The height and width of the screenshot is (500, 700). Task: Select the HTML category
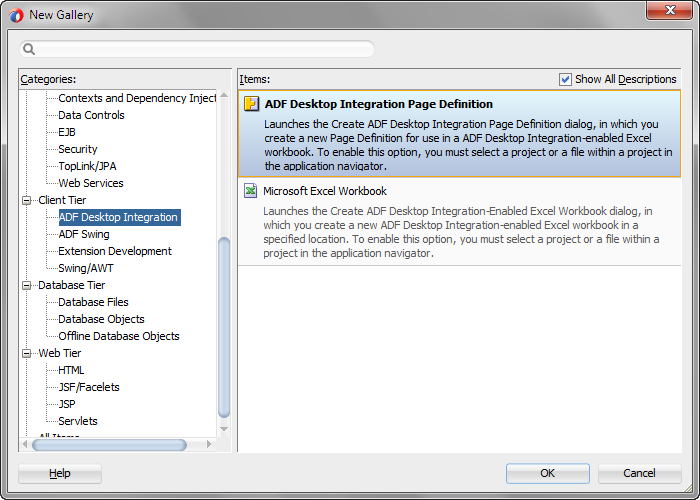coord(71,370)
